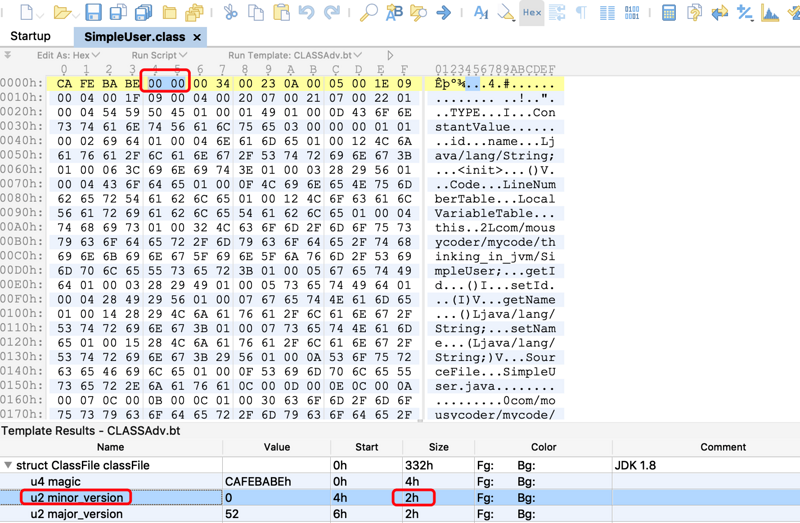Click the Template Results - CLASSAdv.bt panel title
Screen dimensions: 800x523
point(91,431)
